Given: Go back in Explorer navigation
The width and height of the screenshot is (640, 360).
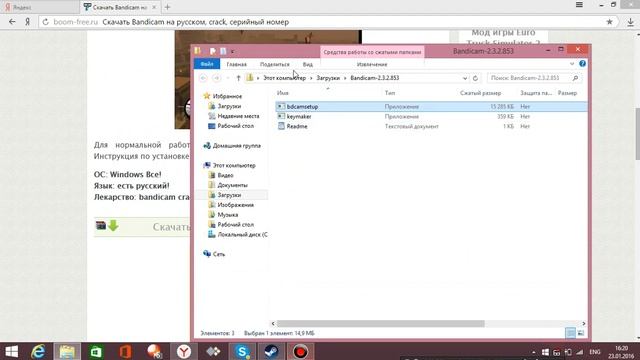Looking at the screenshot, I should (203, 78).
